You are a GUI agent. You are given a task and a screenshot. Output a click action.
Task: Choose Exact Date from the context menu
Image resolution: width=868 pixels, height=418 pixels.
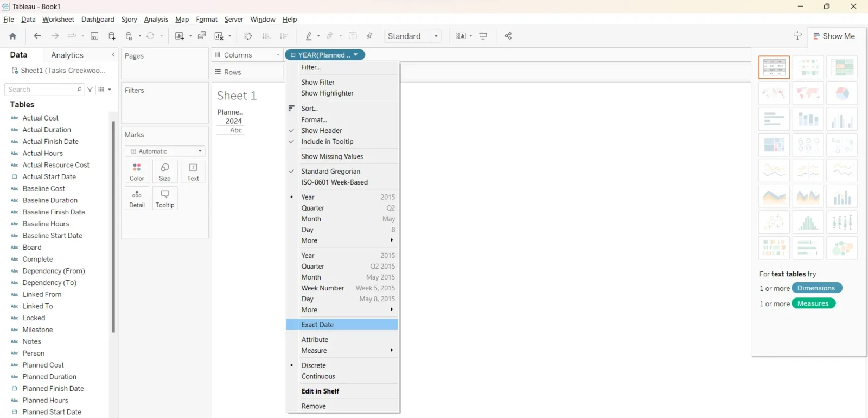(x=342, y=325)
